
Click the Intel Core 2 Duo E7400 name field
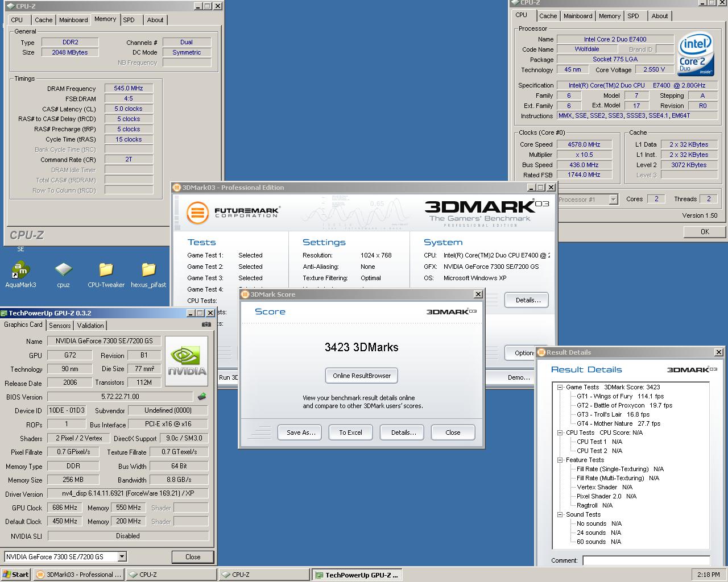pos(615,39)
